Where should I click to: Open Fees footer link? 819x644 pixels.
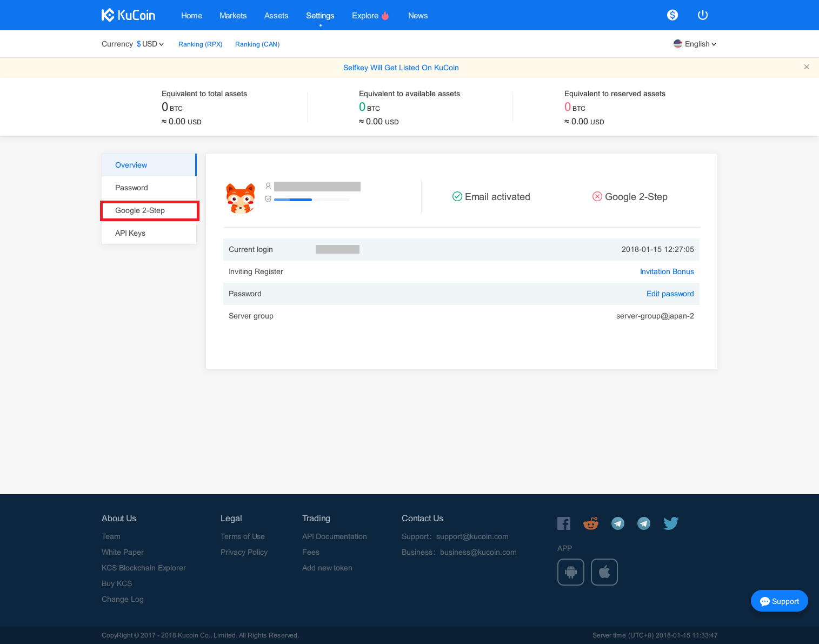(x=311, y=552)
